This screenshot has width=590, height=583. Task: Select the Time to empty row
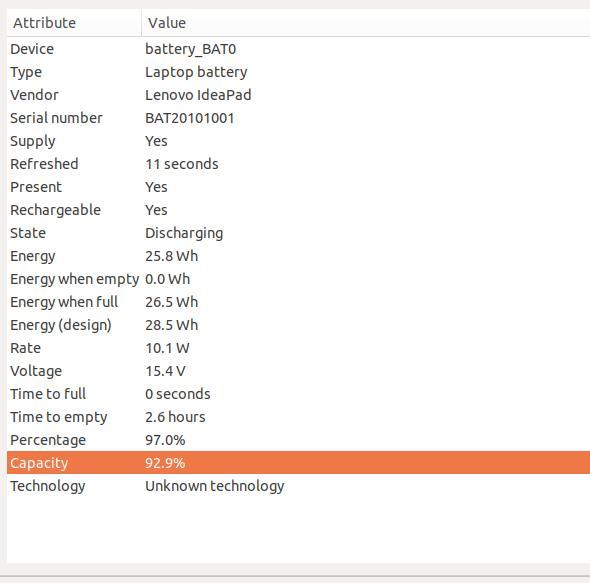pyautogui.click(x=298, y=417)
